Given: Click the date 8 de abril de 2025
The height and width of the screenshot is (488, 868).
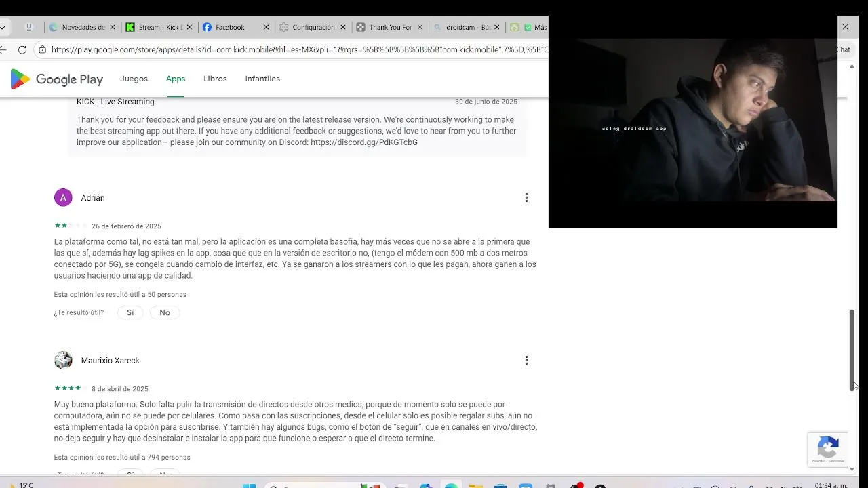Looking at the screenshot, I should click(x=120, y=389).
